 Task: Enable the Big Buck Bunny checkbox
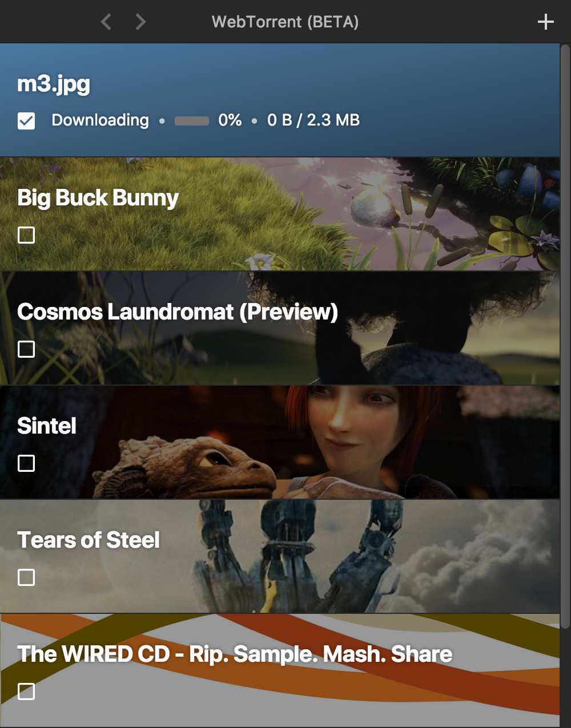(26, 235)
